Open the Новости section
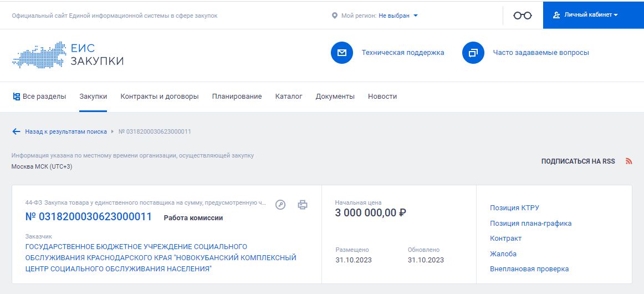Screen dimensions: 644x294 click(x=382, y=97)
